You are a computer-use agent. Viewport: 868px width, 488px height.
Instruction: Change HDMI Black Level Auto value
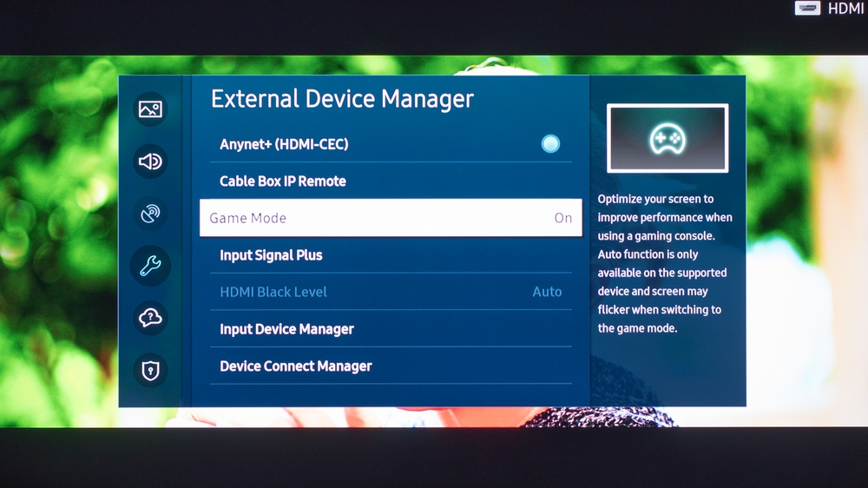click(x=547, y=292)
